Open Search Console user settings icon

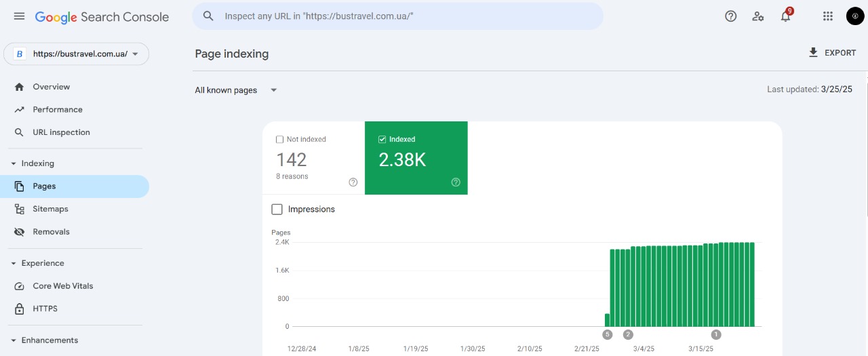(757, 16)
